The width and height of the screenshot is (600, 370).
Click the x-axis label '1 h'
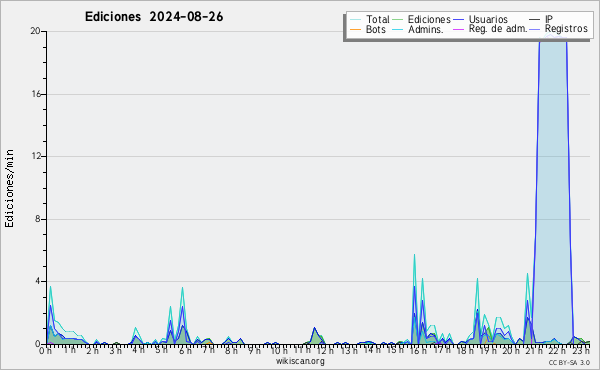tap(69, 350)
